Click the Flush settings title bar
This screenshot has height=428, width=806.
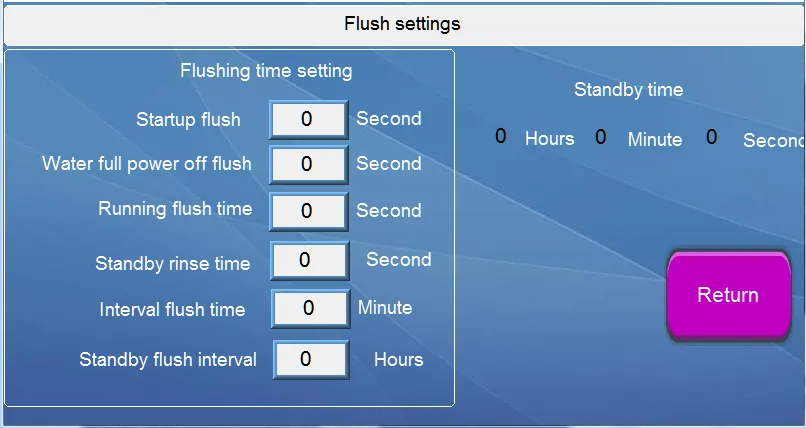coord(402,23)
